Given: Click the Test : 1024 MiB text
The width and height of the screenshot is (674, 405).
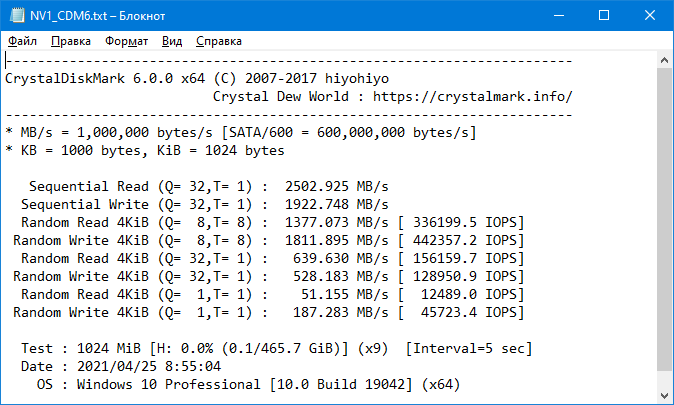Looking at the screenshot, I should point(81,349).
